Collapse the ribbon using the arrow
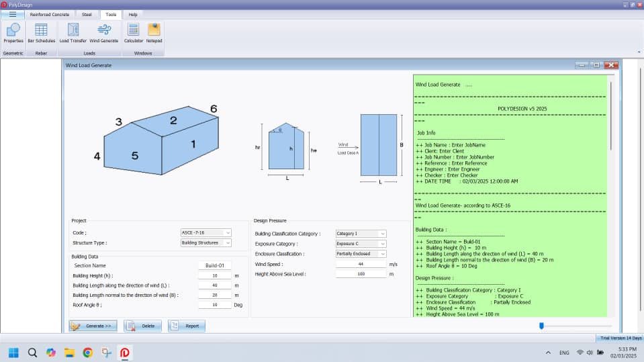This screenshot has height=362, width=644. tap(639, 52)
